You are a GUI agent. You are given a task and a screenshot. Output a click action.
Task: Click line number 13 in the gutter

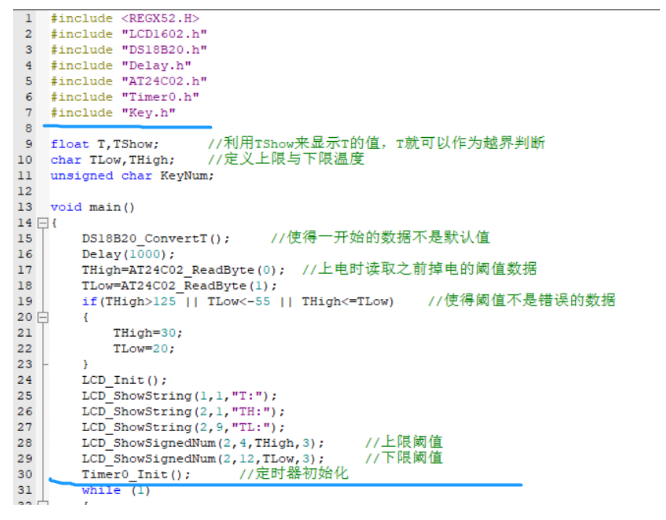pyautogui.click(x=25, y=207)
